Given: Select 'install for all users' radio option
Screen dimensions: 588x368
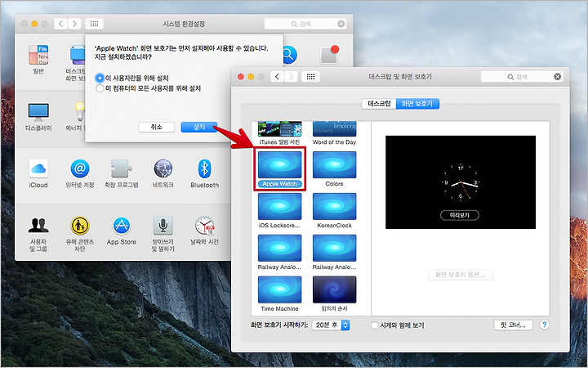Looking at the screenshot, I should pyautogui.click(x=100, y=88).
